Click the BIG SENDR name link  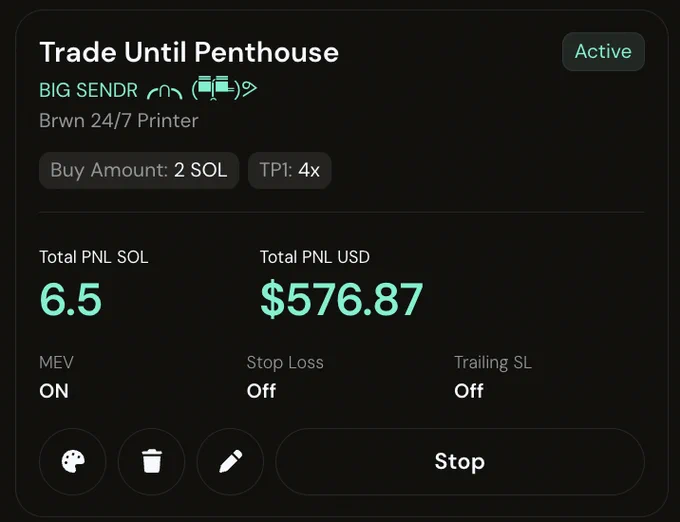click(x=88, y=90)
